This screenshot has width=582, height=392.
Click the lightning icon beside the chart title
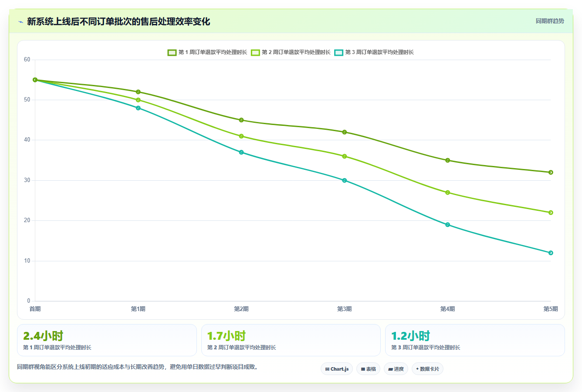20,22
